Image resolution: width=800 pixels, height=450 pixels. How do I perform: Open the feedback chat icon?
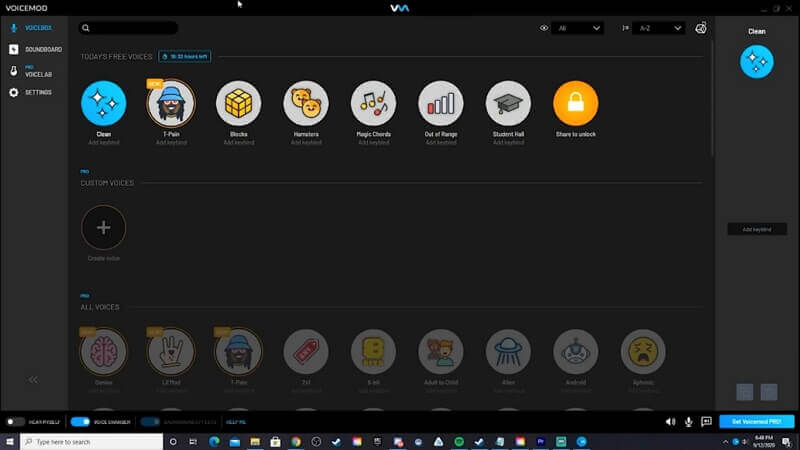pyautogui.click(x=706, y=421)
